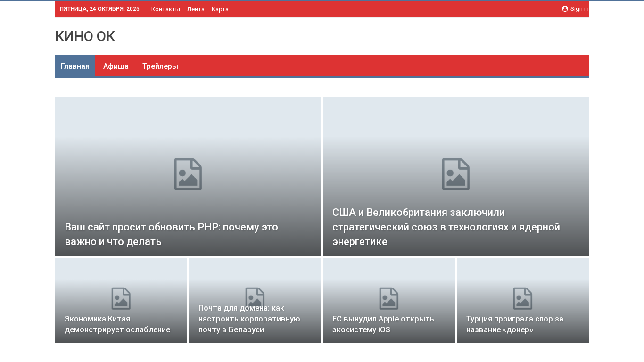This screenshot has height=362, width=644.
Task: Click image placeholder icon on ЕС Apple tile
Action: pos(389,298)
